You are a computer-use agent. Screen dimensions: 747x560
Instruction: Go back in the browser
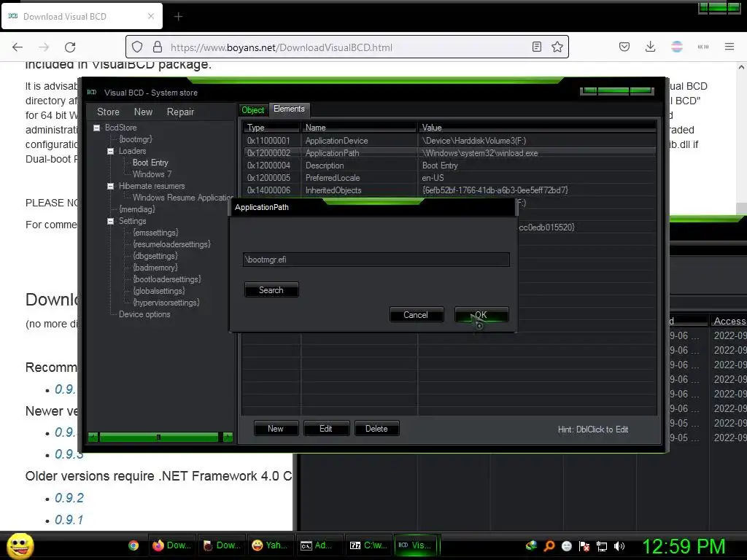tap(18, 47)
